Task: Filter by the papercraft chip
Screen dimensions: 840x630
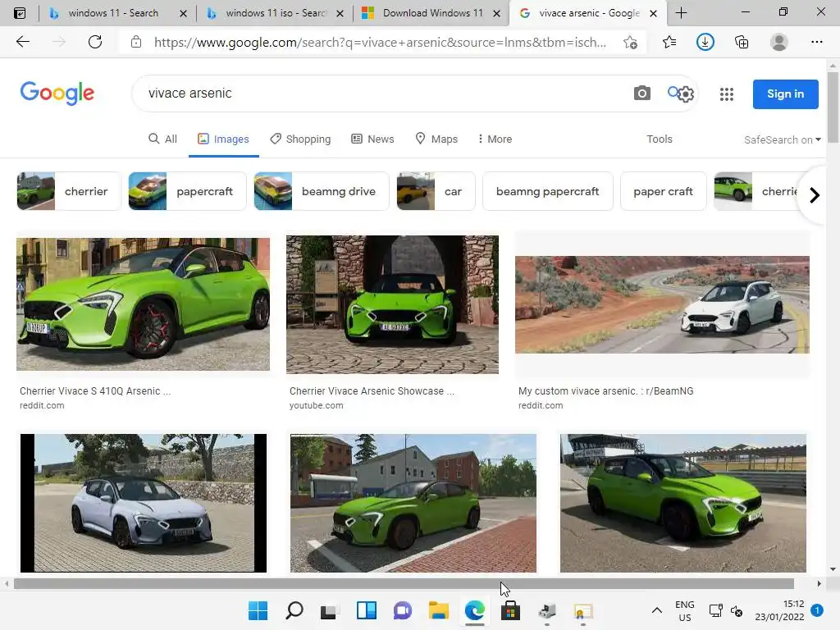Action: click(x=187, y=191)
